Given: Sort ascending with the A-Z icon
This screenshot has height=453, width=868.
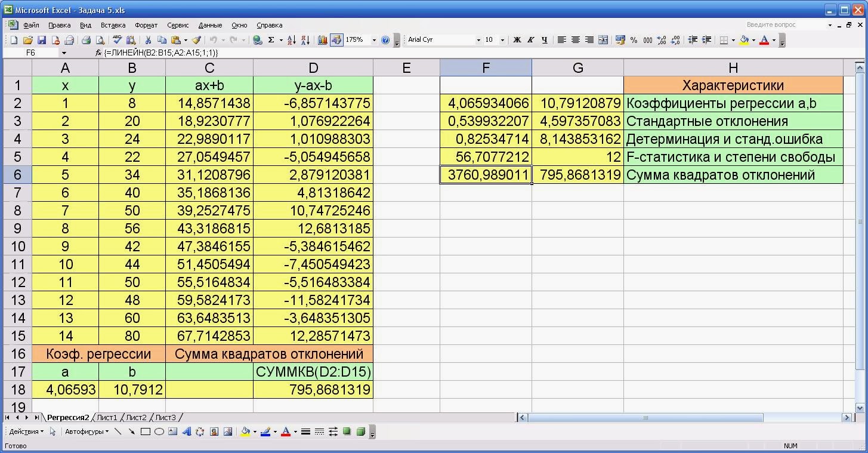Looking at the screenshot, I should (292, 40).
